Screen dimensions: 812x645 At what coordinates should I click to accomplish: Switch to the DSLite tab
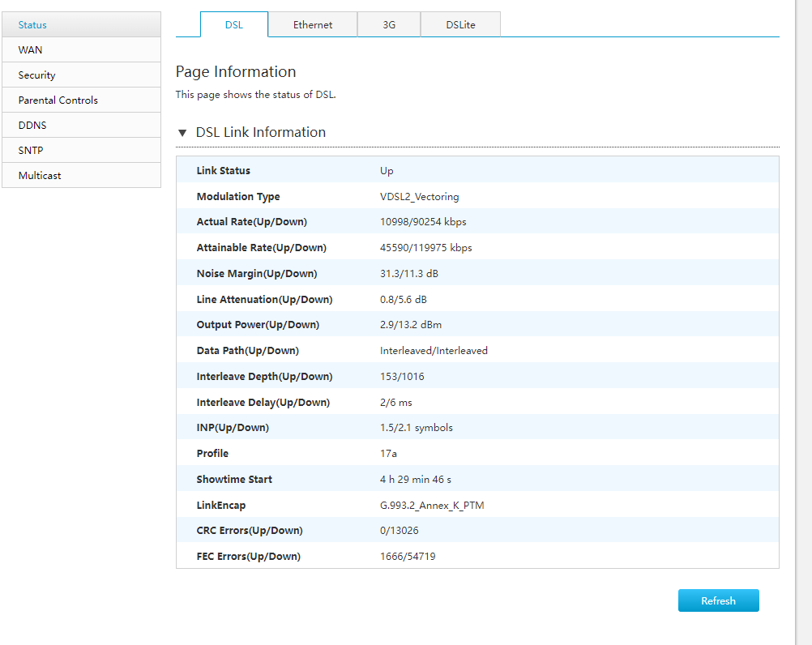click(x=460, y=25)
